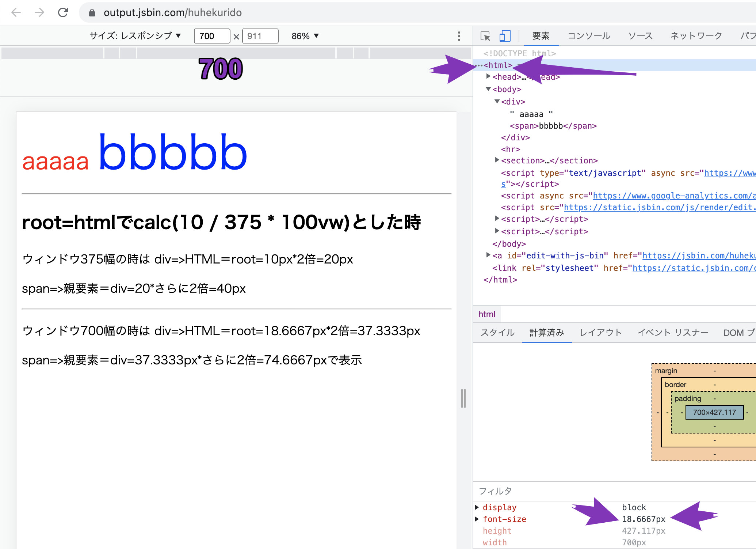Open the stylesheet static.jsbin.com link
The image size is (756, 549).
(x=694, y=268)
